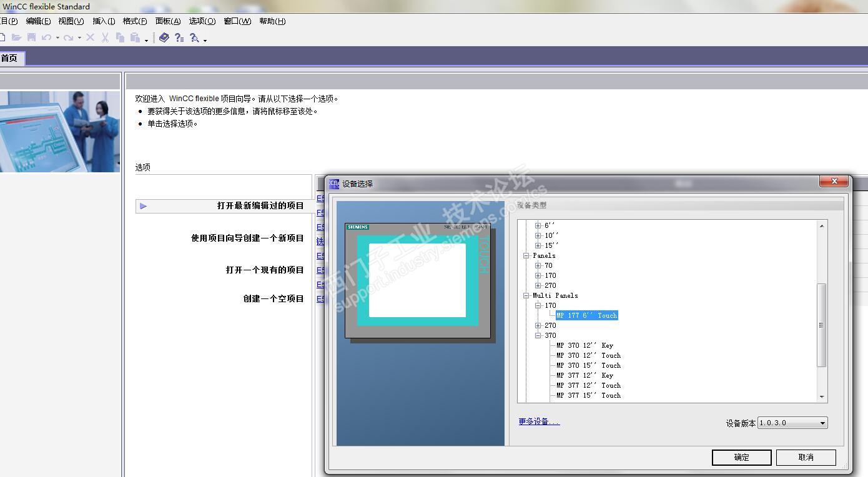The height and width of the screenshot is (477, 868).
Task: Select MP 177 6'' Touch device
Action: [x=587, y=315]
